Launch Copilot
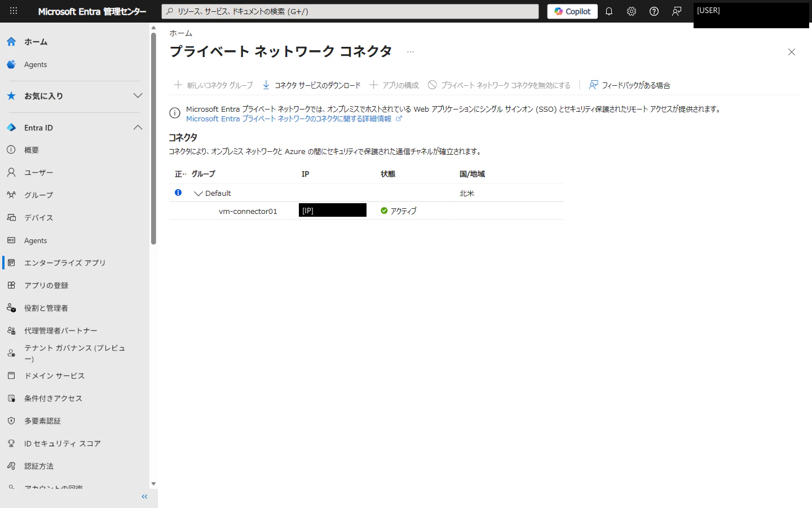The image size is (812, 508). [x=572, y=11]
